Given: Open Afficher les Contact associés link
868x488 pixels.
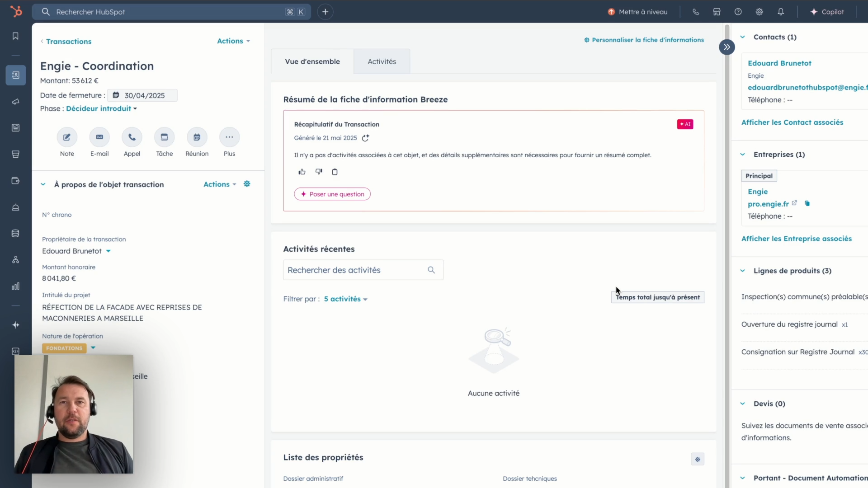Looking at the screenshot, I should tap(792, 122).
